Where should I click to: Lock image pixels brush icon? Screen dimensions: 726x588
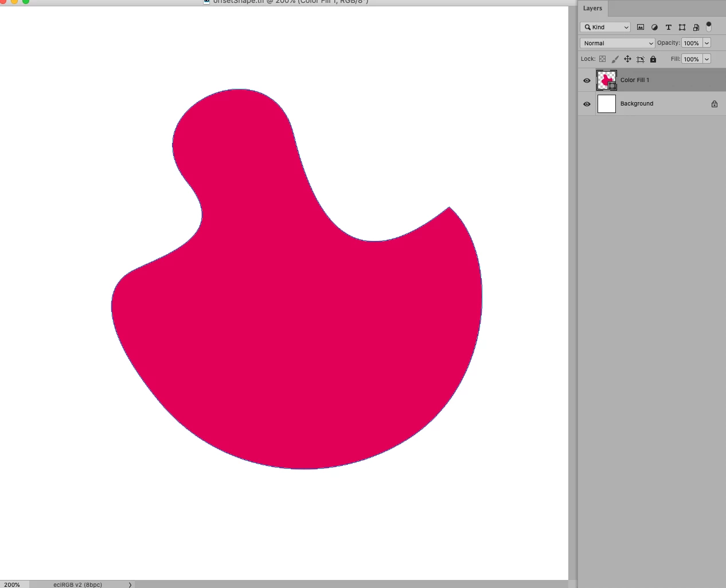(615, 59)
